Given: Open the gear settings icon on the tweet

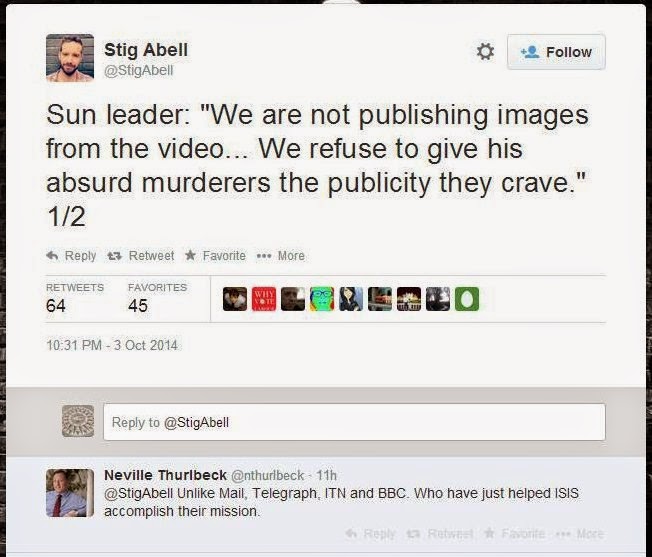Looking at the screenshot, I should [x=485, y=52].
